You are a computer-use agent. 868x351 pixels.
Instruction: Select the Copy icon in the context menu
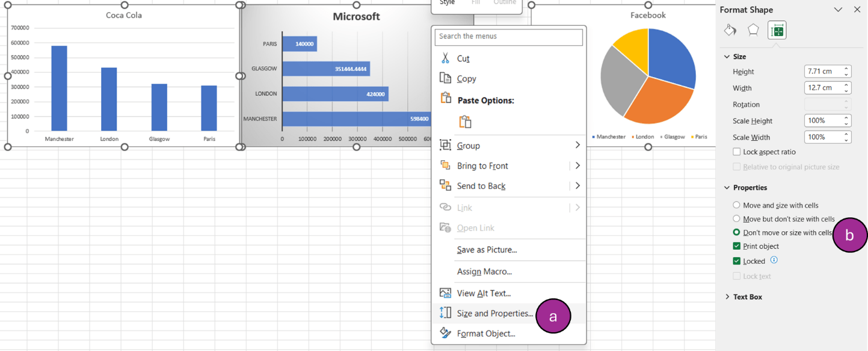[x=445, y=78]
